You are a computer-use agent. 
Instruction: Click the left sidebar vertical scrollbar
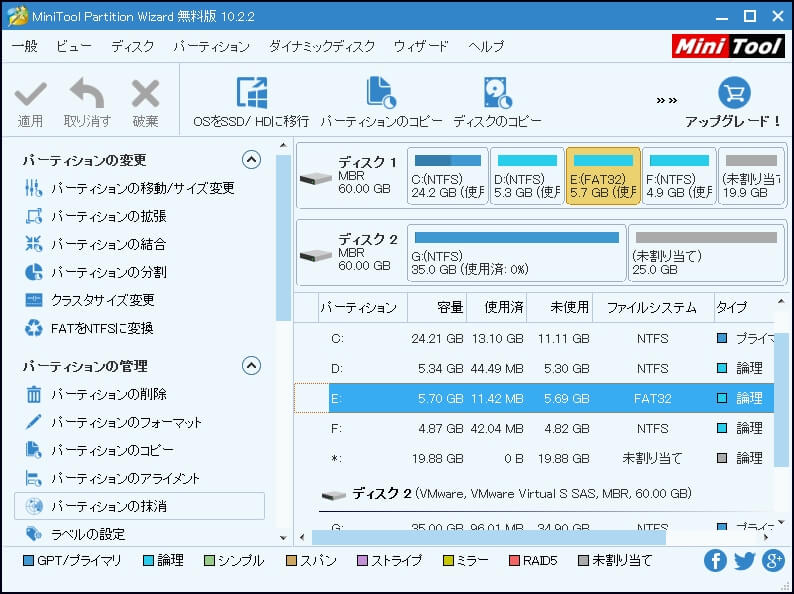coord(284,238)
